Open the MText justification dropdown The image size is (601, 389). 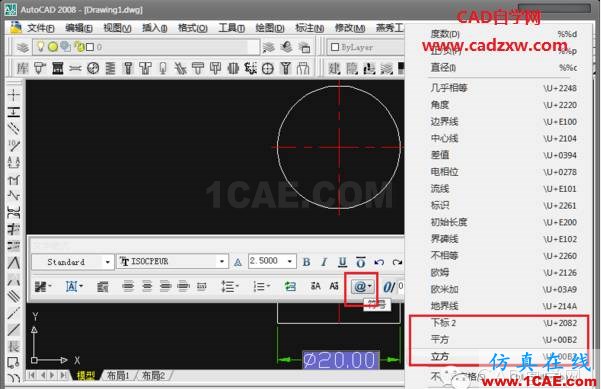point(74,286)
